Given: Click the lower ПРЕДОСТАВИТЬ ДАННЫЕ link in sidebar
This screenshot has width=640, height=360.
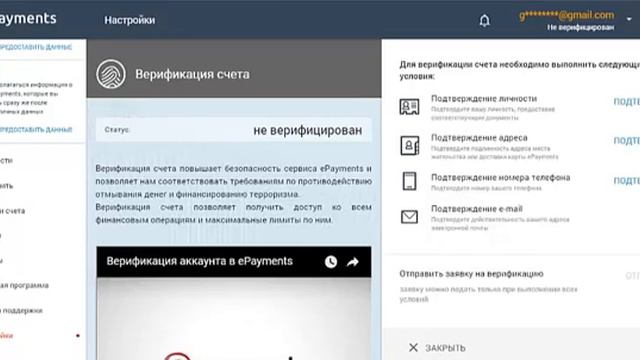Looking at the screenshot, I should pyautogui.click(x=36, y=130).
